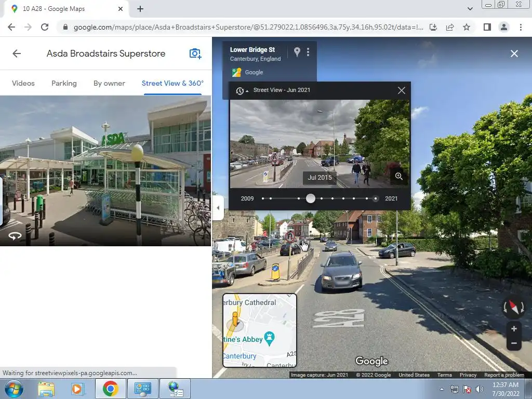Click Report a problem link
Image resolution: width=532 pixels, height=399 pixels.
tap(504, 375)
